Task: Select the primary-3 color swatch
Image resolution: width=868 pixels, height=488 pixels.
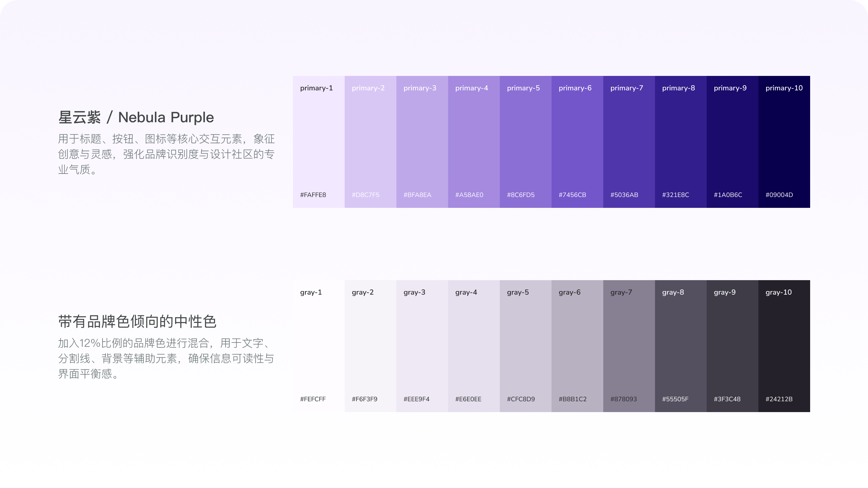Action: point(422,142)
